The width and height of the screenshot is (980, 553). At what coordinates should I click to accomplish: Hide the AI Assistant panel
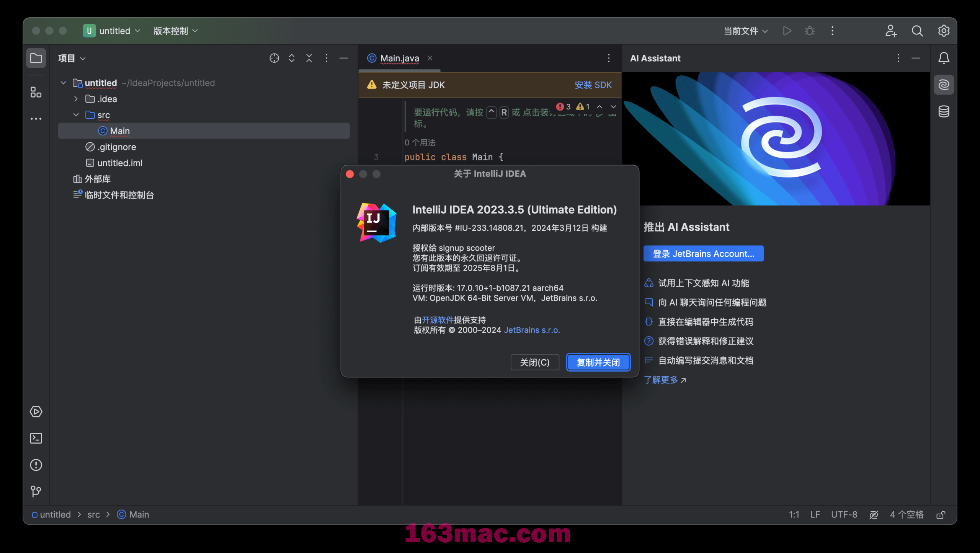point(916,58)
